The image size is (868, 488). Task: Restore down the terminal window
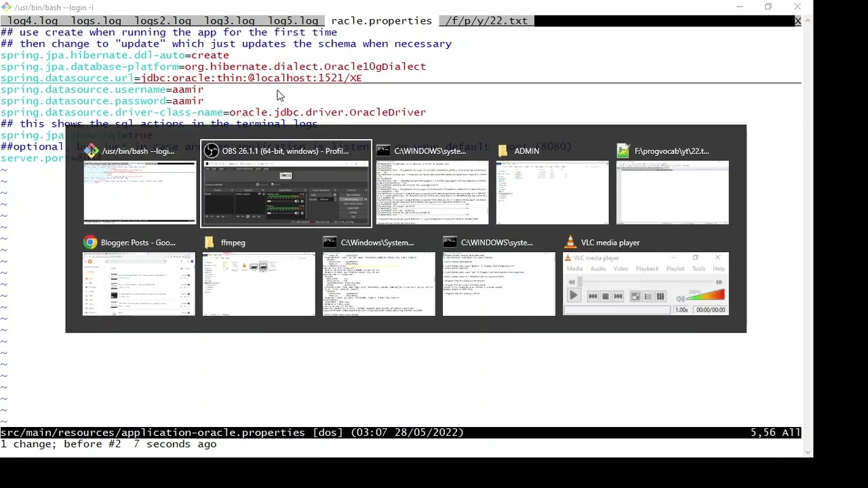coord(768,7)
